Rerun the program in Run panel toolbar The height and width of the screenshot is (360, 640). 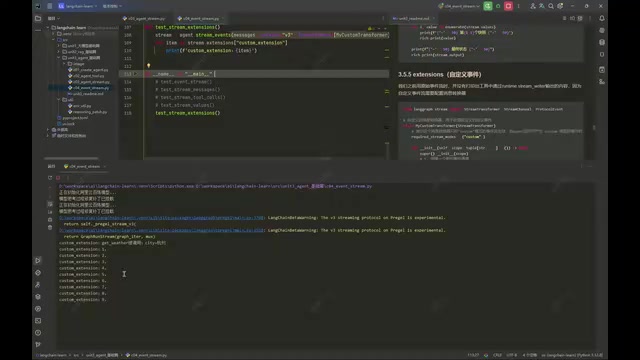tap(50, 178)
